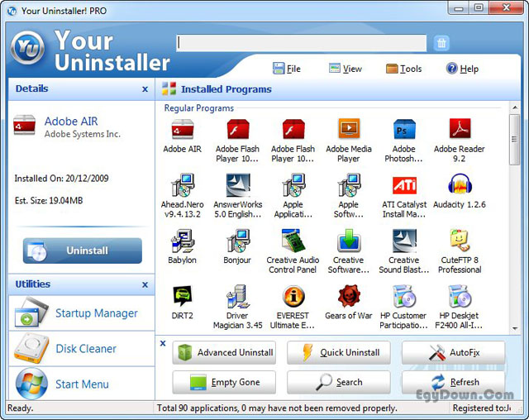Click the Search button
529x420 pixels.
[x=339, y=382]
